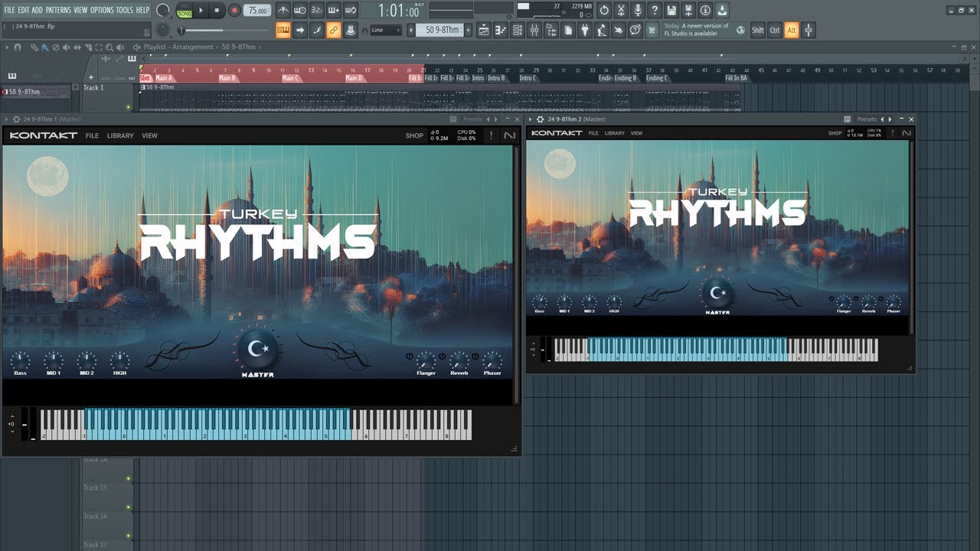Viewport: 980px width, 551px height.
Task: Open the TOOLS menu
Action: tap(125, 10)
